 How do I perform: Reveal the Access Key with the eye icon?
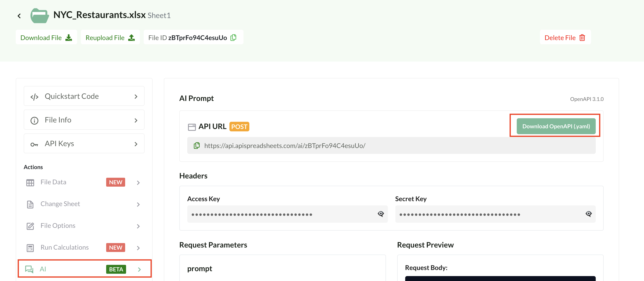381,214
